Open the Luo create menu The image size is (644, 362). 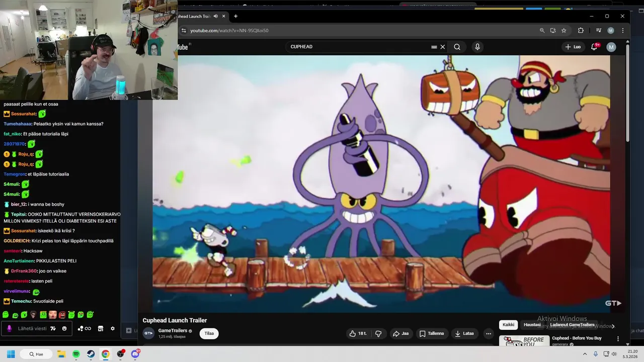pos(573,47)
